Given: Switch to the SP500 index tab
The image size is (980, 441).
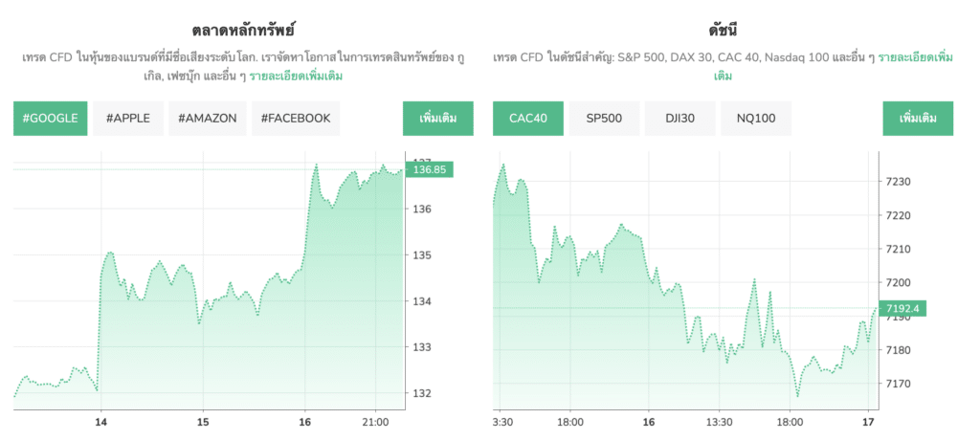Looking at the screenshot, I should click(x=604, y=119).
